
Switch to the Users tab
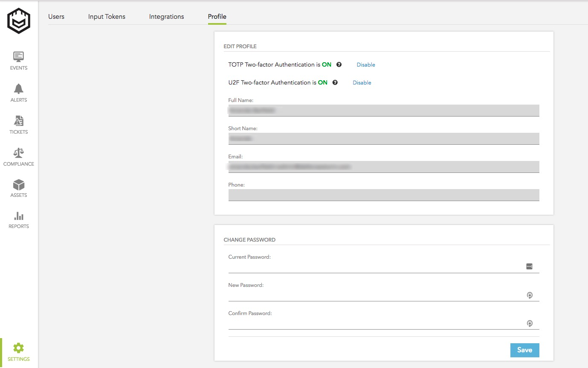(56, 17)
